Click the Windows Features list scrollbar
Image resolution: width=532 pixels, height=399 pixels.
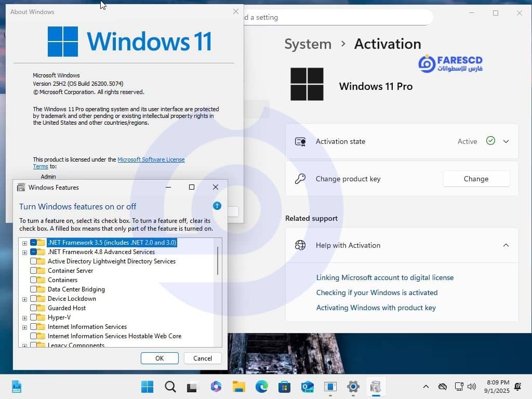click(218, 261)
